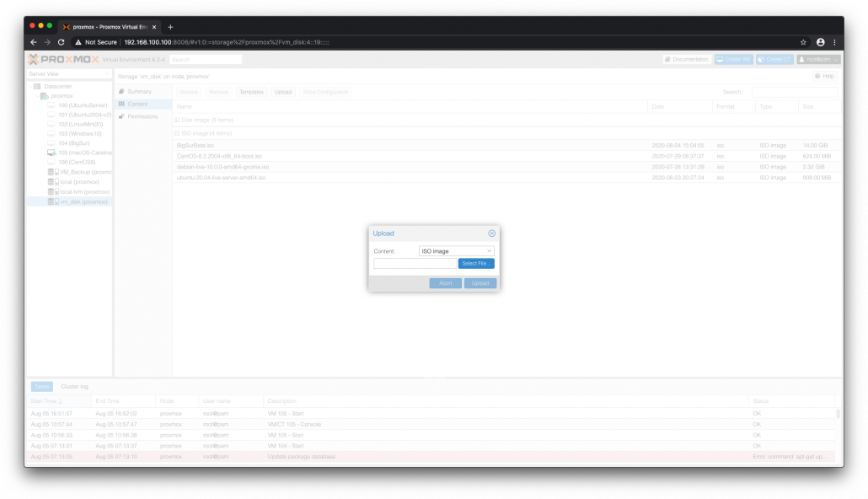Open the Summary section
This screenshot has width=868, height=499.
point(139,91)
